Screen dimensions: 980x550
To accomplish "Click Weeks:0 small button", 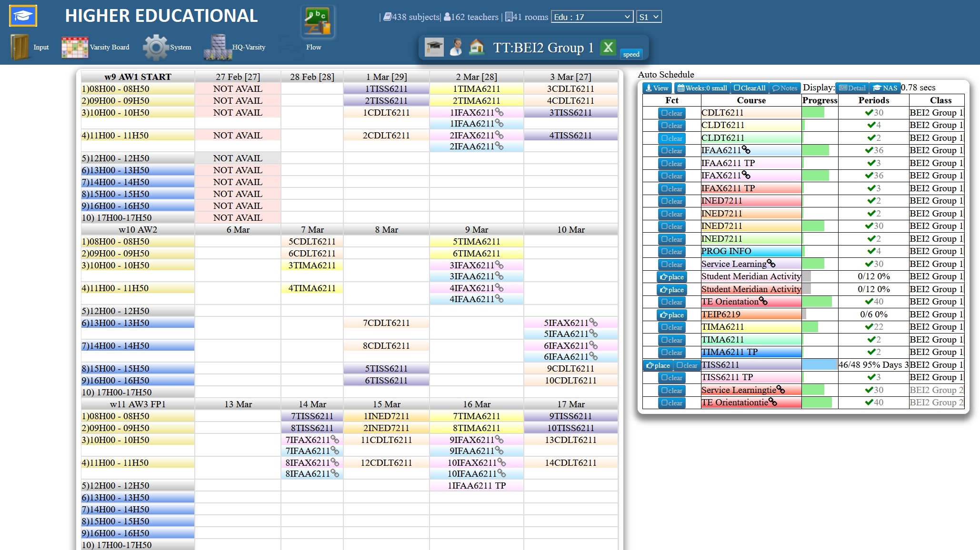I will click(x=702, y=88).
